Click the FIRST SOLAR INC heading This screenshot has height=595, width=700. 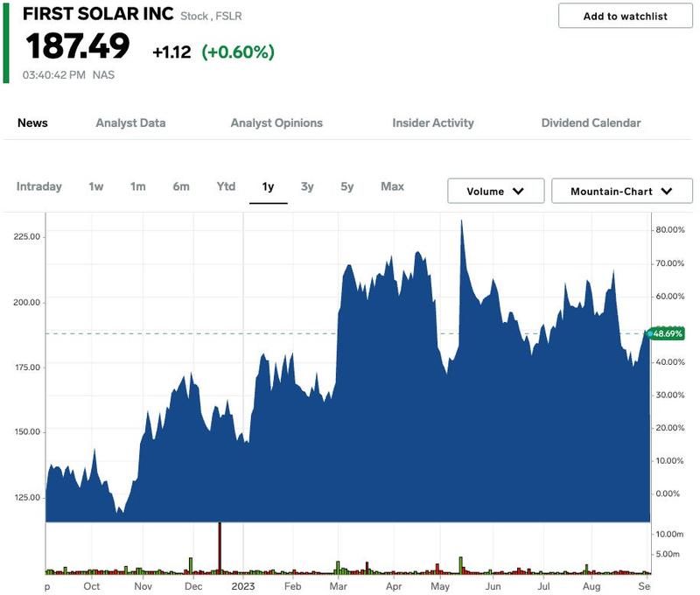98,14
